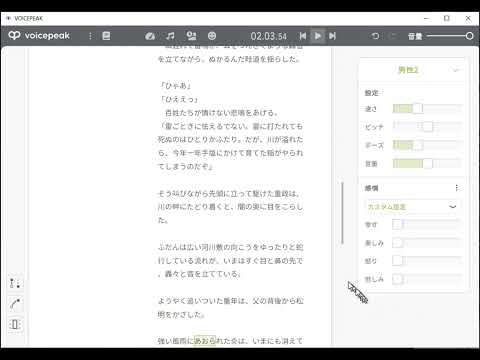This screenshot has height=360, width=480.
Task: Click the 設定 section heading
Action: click(372, 93)
